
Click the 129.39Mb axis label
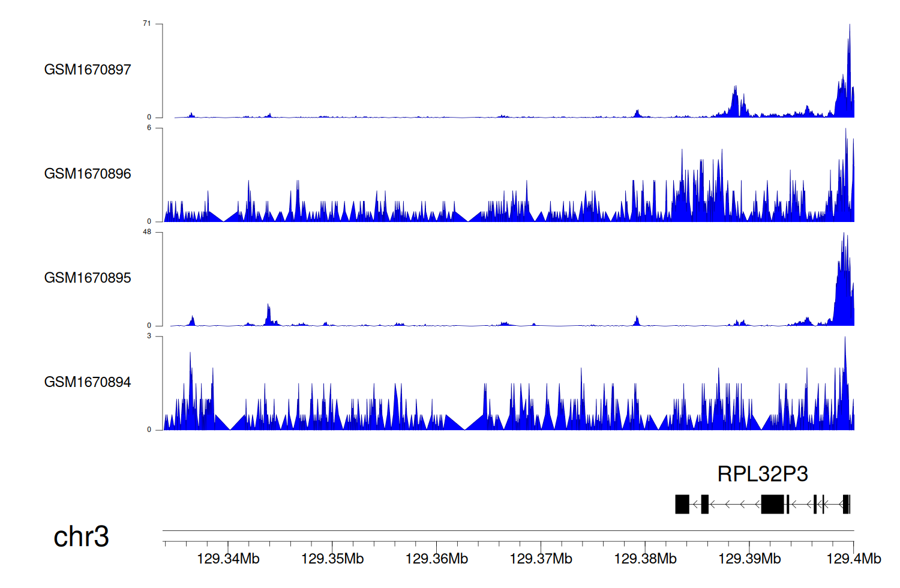[x=749, y=559]
